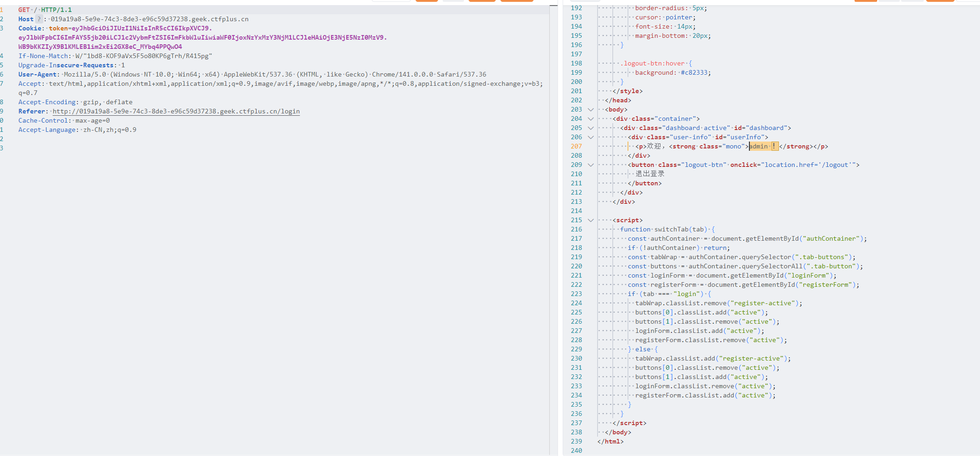This screenshot has width=980, height=456.
Task: Open the Referer login URL link
Action: [176, 111]
